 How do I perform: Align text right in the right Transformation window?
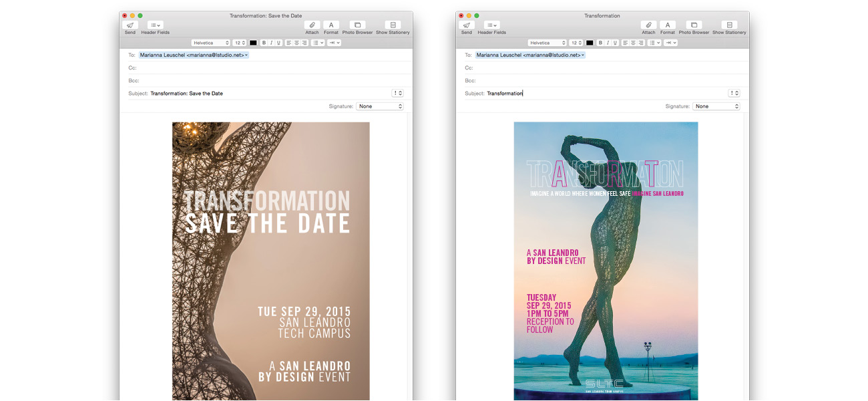[641, 43]
